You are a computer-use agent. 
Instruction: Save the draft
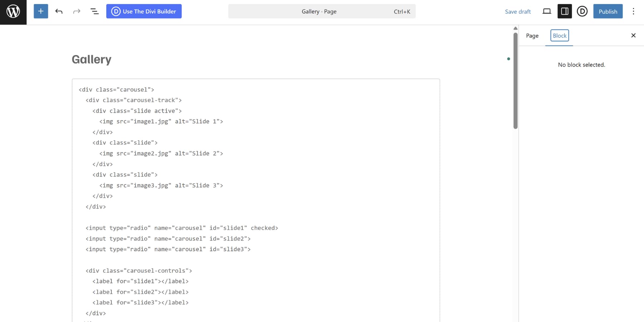[518, 11]
